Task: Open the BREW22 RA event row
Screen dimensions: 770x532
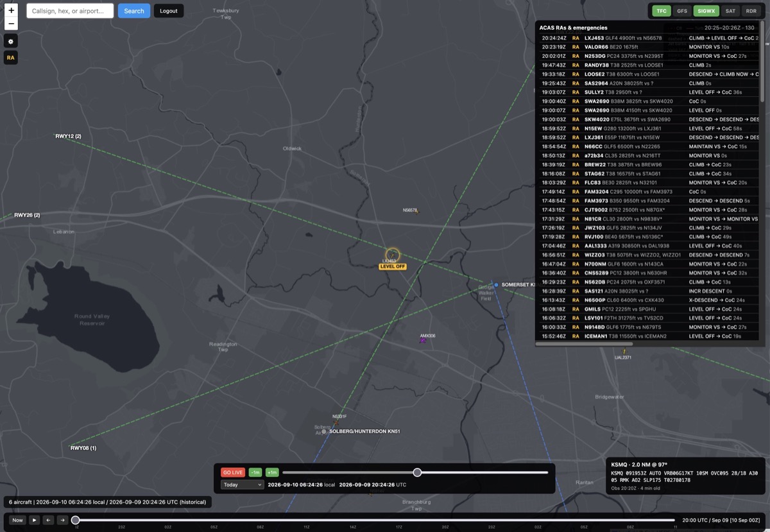Action: [x=648, y=164]
